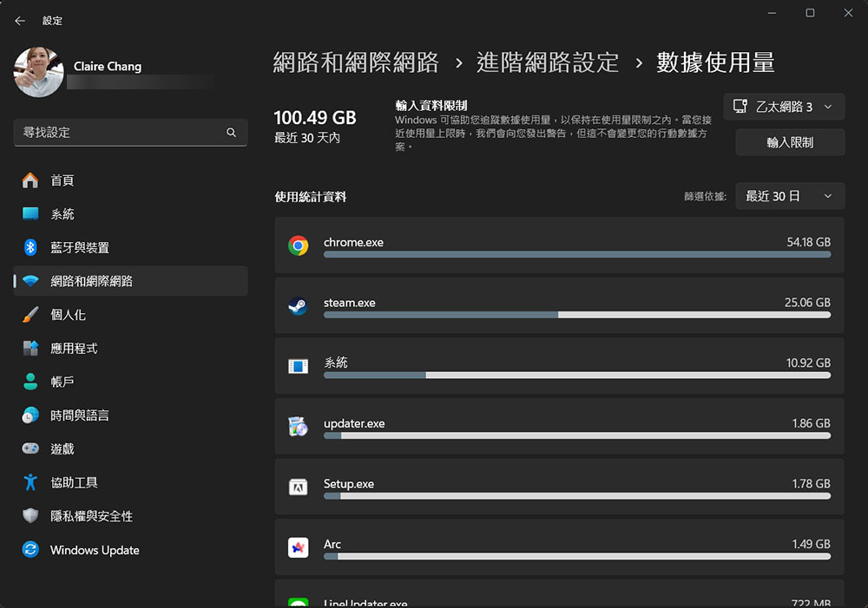Open the 最近 30 日 filter dropdown
The width and height of the screenshot is (868, 608).
click(x=790, y=196)
